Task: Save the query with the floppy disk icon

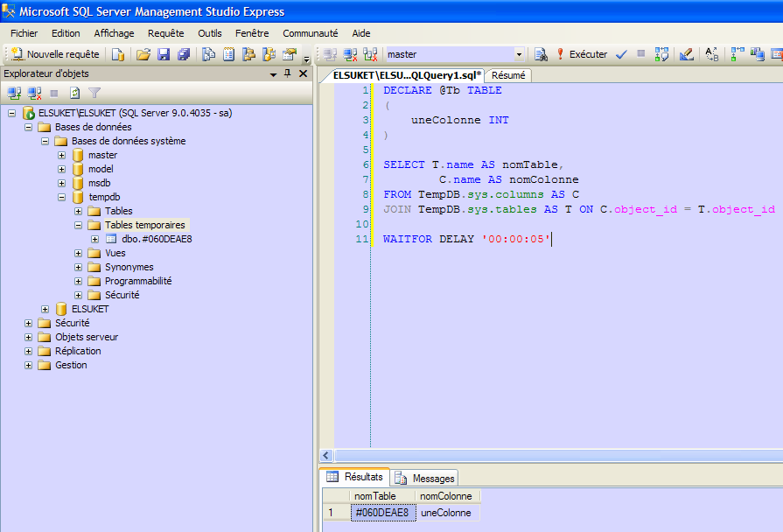Action: pos(164,54)
